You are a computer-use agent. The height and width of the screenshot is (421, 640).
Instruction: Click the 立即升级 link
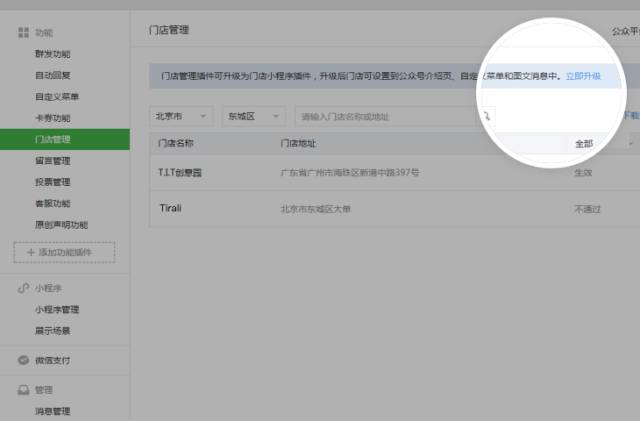(583, 76)
